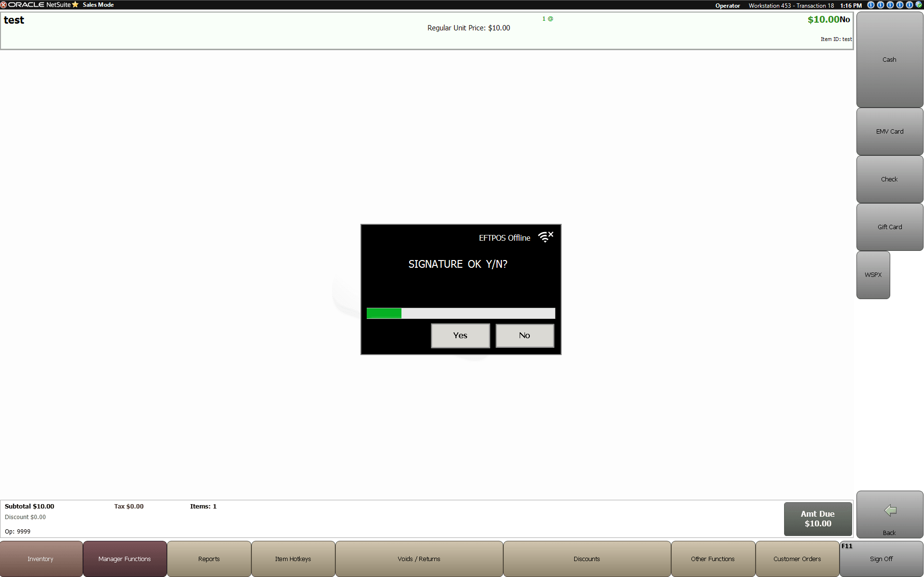924x577 pixels.
Task: Click 'Item ID: test' label
Action: coord(836,39)
